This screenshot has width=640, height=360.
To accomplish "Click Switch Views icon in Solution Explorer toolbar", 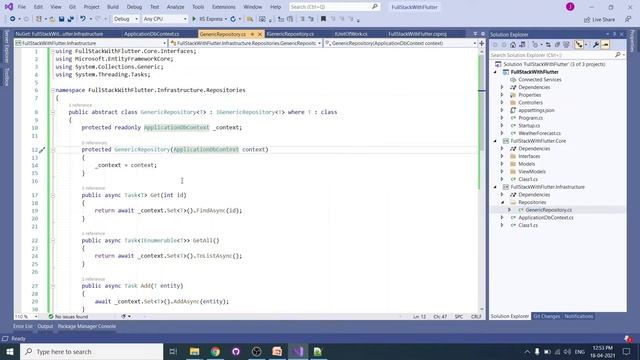I will 522,45.
